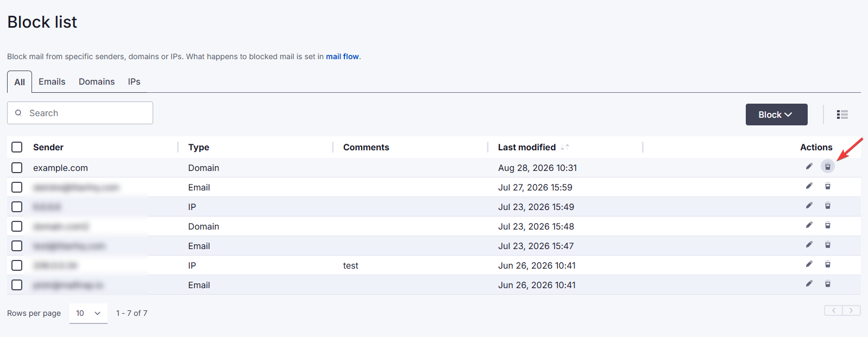
Task: Focus the Search input field
Action: click(x=80, y=113)
